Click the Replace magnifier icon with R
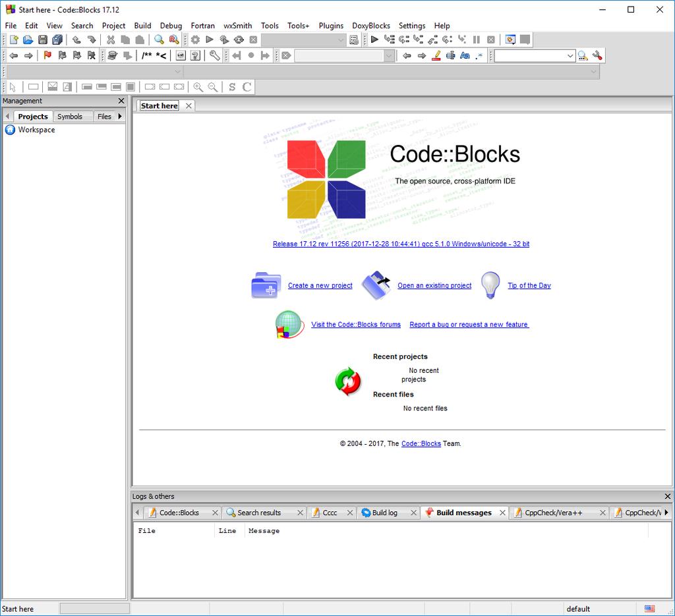 point(173,40)
